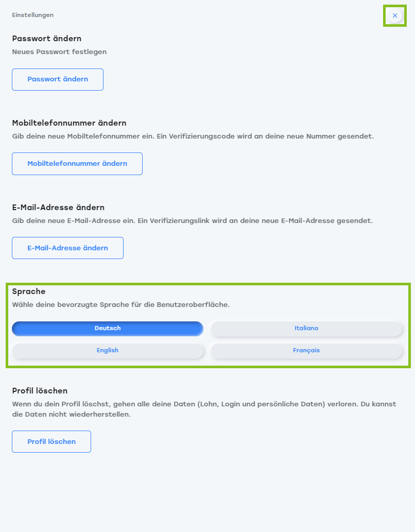The height and width of the screenshot is (532, 415).
Task: Click the profile deletion warning text
Action: pyautogui.click(x=204, y=409)
